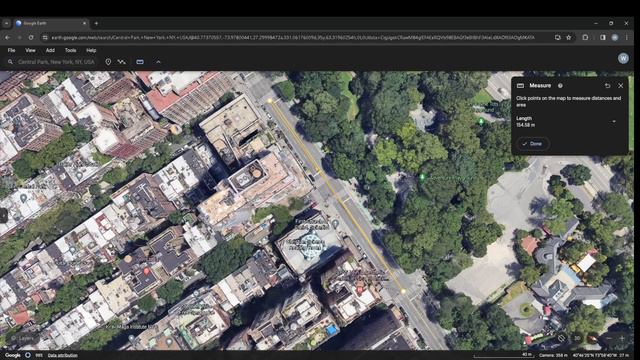The width and height of the screenshot is (640, 360).
Task: Open the Chrome profile avatar
Action: pyautogui.click(x=615, y=37)
